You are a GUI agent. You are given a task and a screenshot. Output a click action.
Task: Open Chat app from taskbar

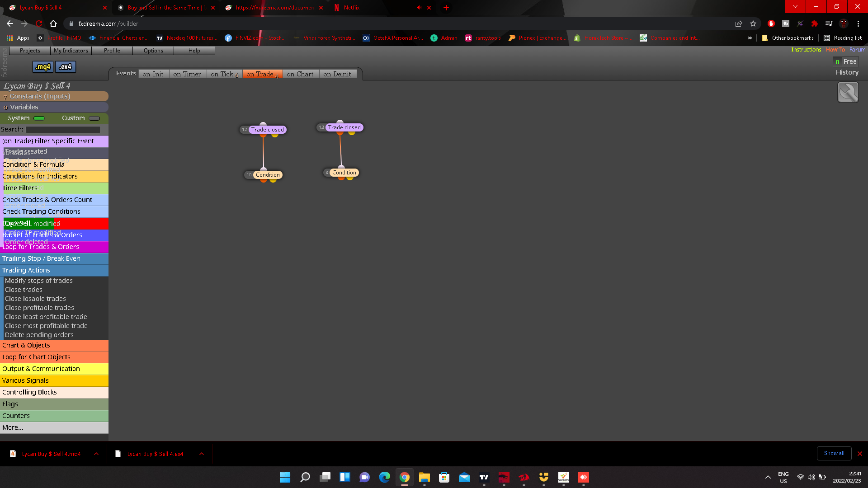click(365, 477)
